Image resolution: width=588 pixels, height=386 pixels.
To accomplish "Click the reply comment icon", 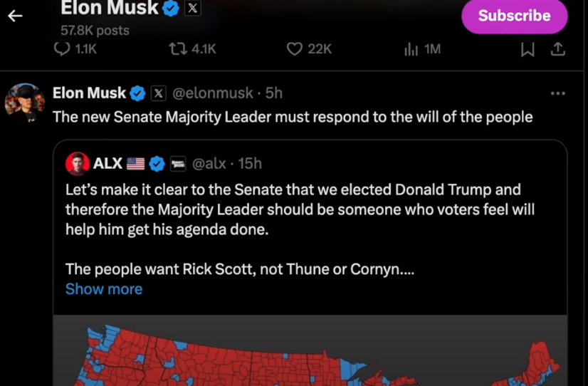I will [63, 49].
